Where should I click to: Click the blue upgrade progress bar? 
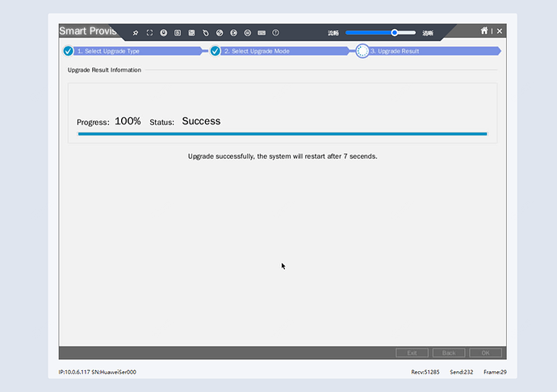pyautogui.click(x=282, y=134)
